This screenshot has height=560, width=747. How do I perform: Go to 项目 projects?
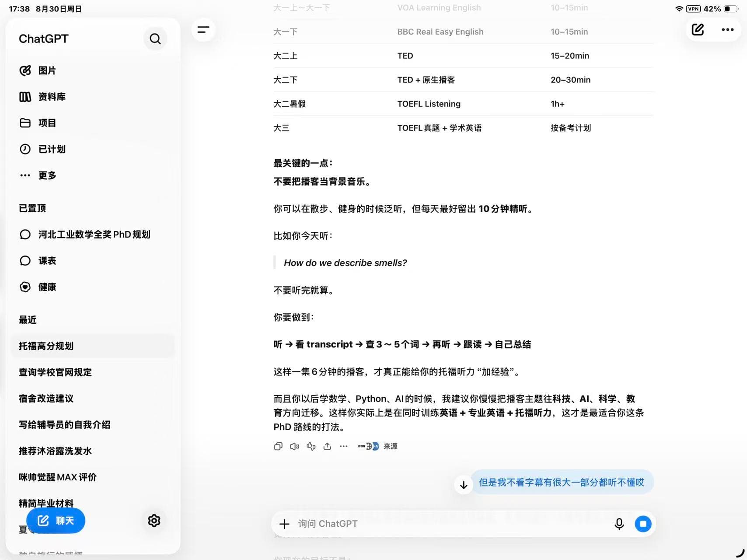38,123
